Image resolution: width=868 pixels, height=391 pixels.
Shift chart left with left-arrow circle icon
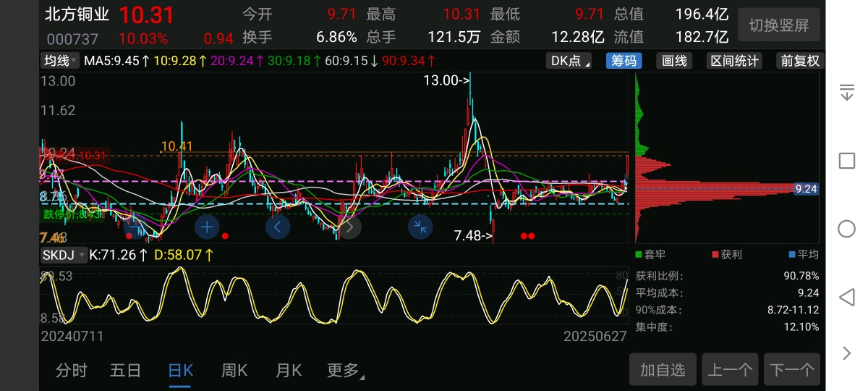pos(278,227)
